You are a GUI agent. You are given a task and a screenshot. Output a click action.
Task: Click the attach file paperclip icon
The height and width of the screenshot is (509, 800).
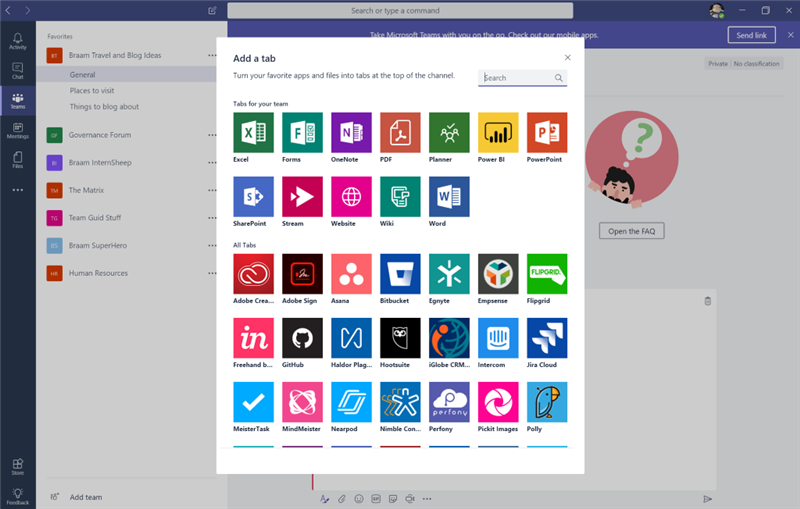[342, 499]
